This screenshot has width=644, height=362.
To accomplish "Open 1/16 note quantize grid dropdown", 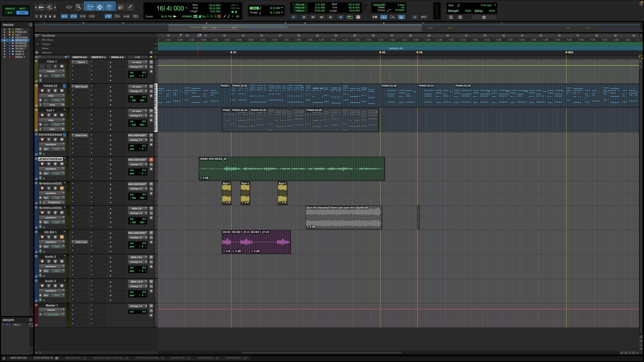I will click(495, 5).
